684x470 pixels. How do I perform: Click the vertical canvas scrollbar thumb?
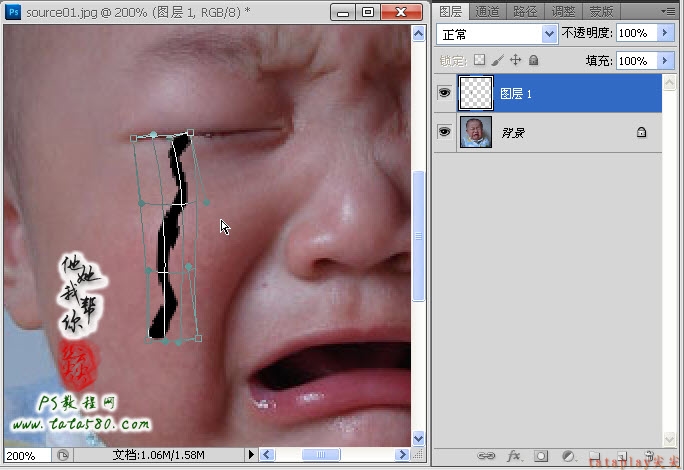click(418, 236)
